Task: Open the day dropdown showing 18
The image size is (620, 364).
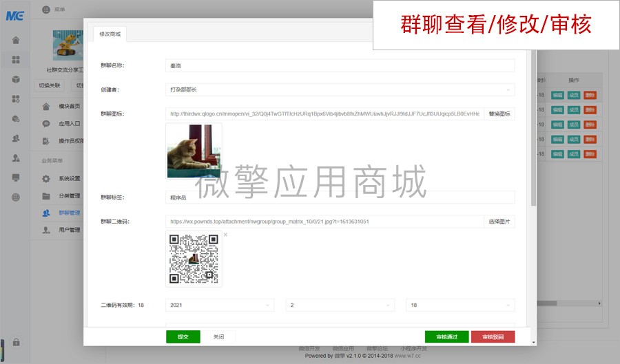Action: click(460, 306)
